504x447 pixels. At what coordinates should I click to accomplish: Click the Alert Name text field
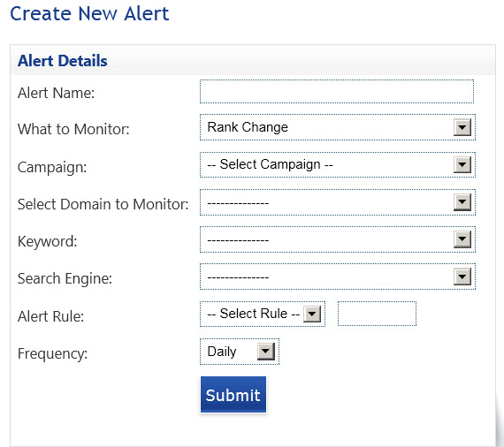click(337, 92)
